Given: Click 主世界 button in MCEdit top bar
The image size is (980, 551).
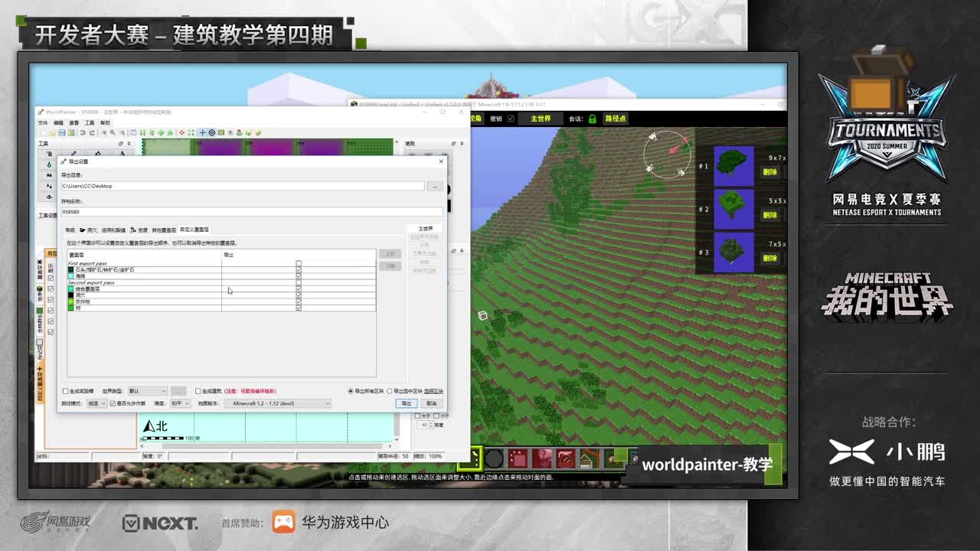Looking at the screenshot, I should tap(540, 119).
